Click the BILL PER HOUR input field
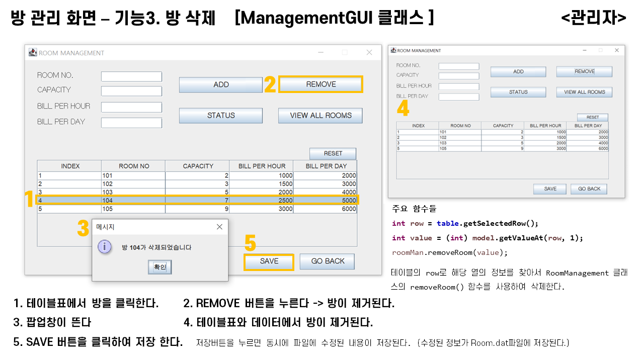644x362 pixels. [131, 107]
